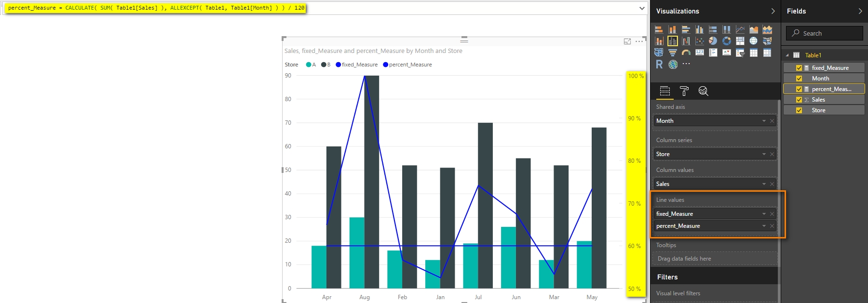Screen dimensions: 868x303
Task: Select the gauge visual
Action: (686, 53)
